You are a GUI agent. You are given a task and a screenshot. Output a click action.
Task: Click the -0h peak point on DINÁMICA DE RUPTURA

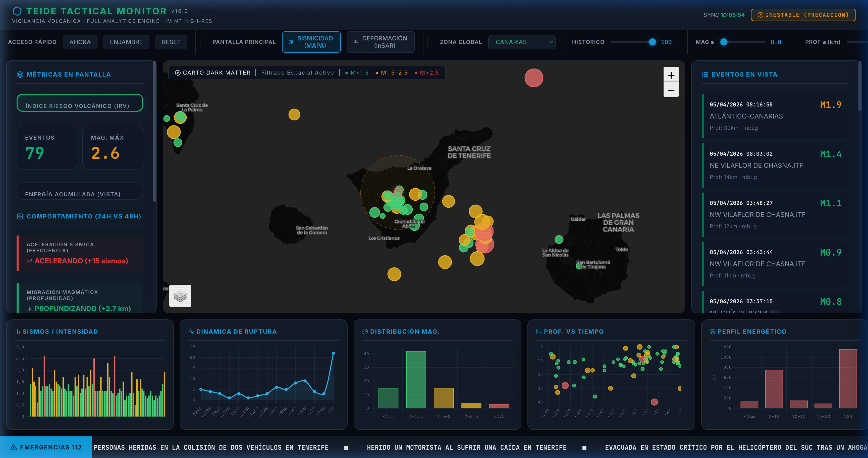point(333,353)
